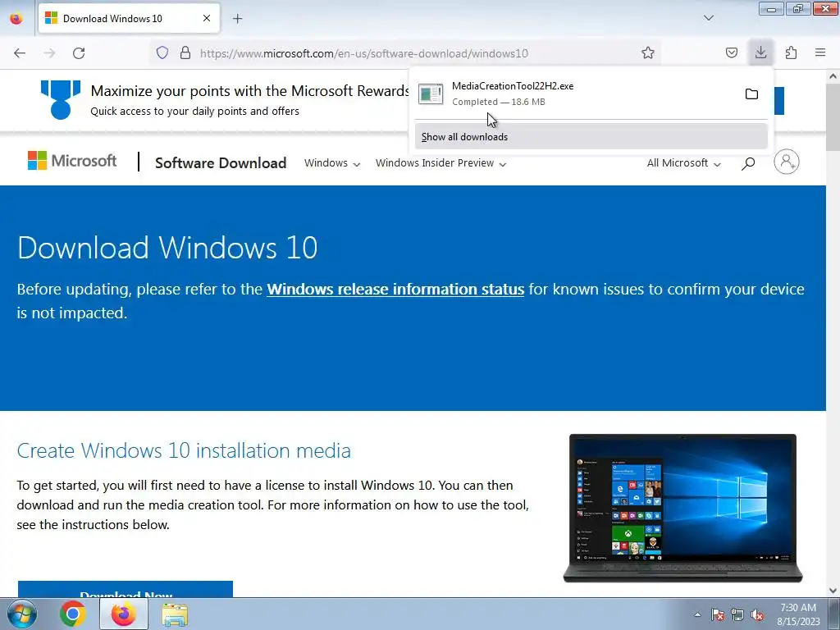Toggle the Firefox downloads toolbar button

pos(760,52)
